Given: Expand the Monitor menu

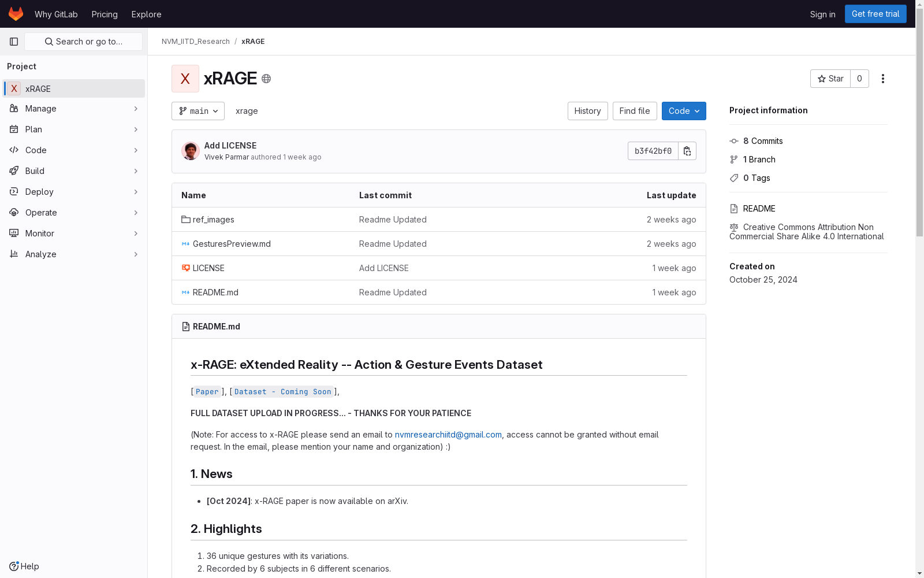Looking at the screenshot, I should 74,234.
